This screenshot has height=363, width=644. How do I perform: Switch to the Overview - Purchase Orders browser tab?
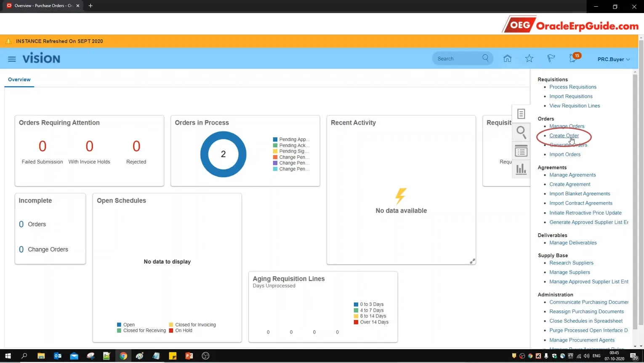[x=42, y=6]
